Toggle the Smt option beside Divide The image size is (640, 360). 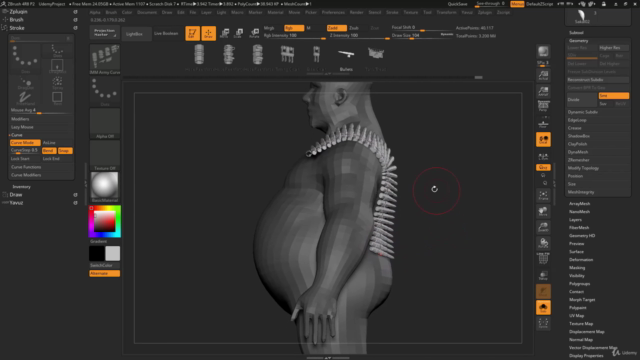click(x=613, y=96)
